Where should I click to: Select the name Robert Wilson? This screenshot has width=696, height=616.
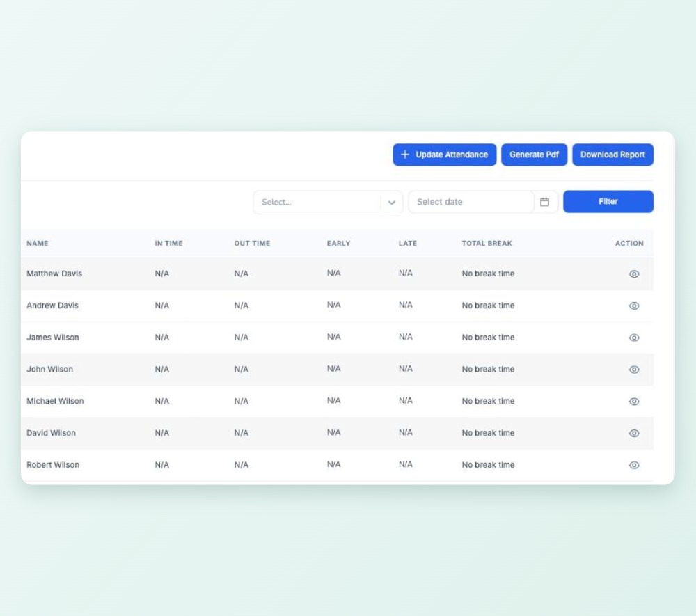click(53, 465)
